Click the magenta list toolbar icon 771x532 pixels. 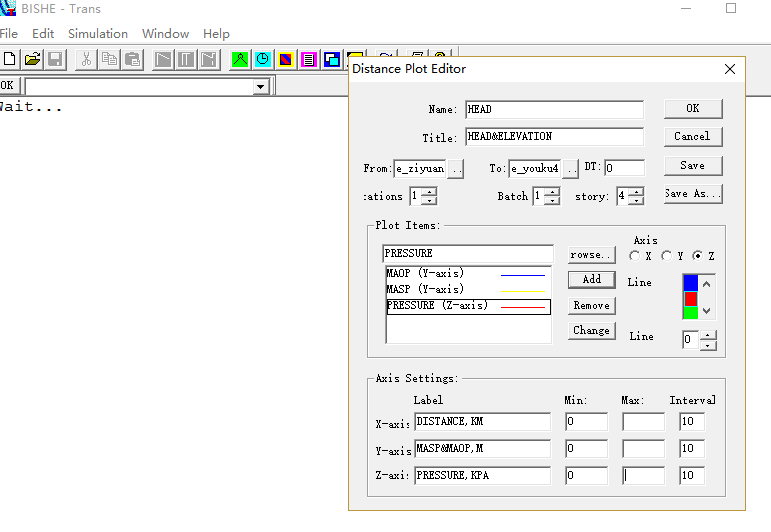309,60
